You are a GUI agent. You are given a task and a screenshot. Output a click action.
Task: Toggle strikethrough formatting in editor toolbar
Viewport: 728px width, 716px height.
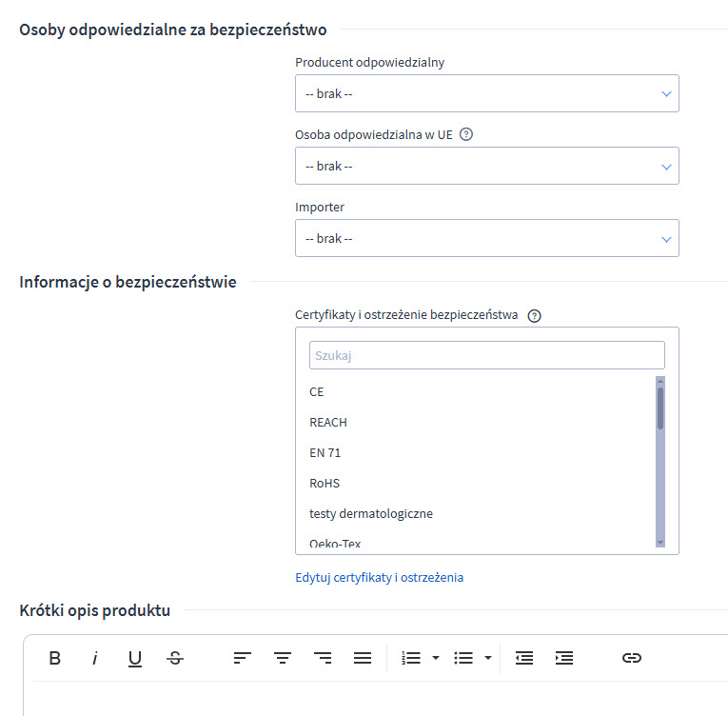[175, 658]
